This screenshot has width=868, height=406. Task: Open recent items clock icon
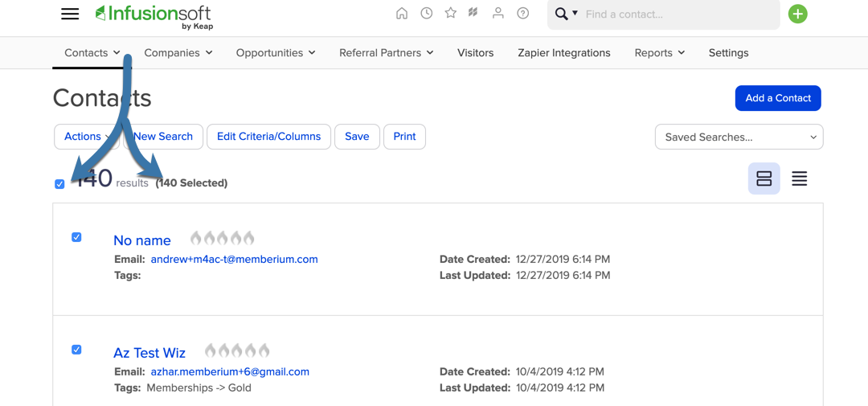pyautogui.click(x=426, y=14)
